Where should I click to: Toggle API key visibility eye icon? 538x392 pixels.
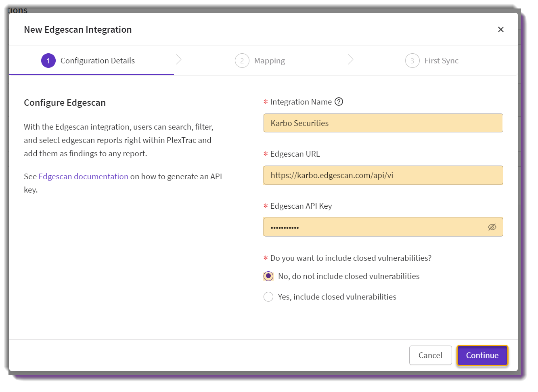point(492,227)
